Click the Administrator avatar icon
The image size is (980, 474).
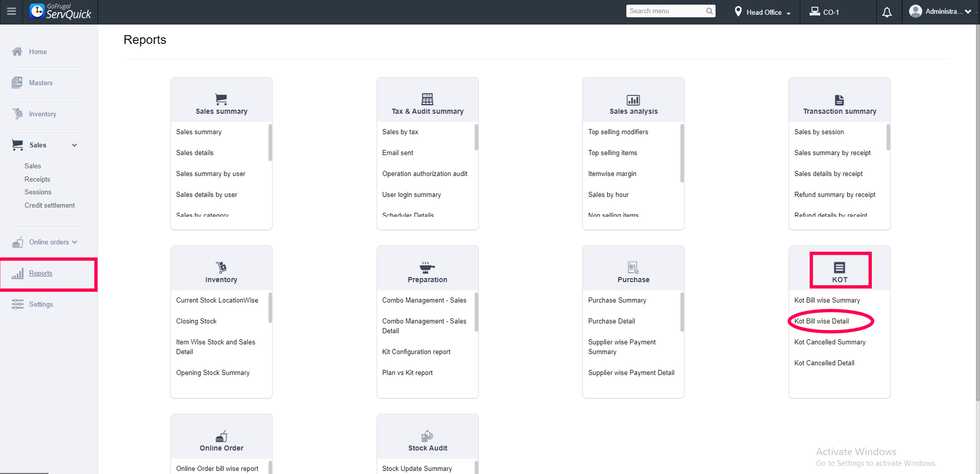coord(916,11)
